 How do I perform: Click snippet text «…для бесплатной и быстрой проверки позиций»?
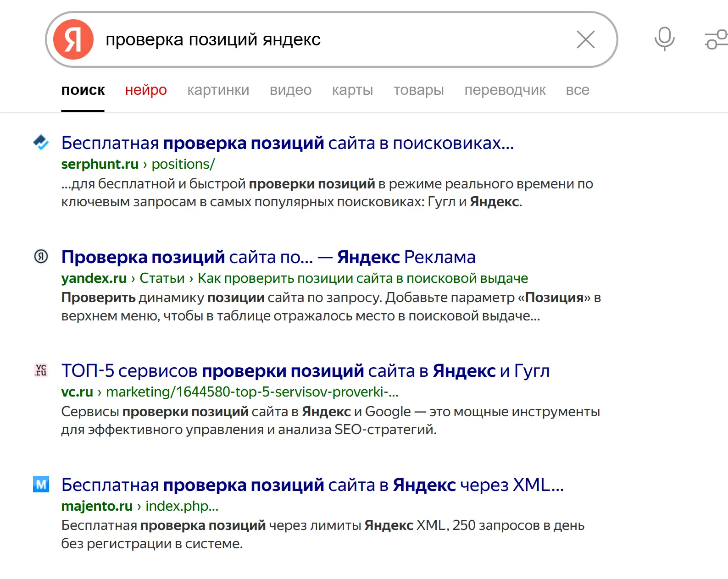[x=218, y=184]
